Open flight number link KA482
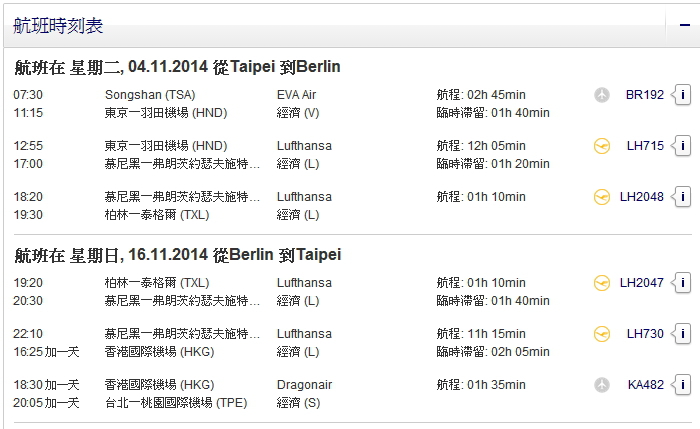The width and height of the screenshot is (700, 429). (646, 384)
